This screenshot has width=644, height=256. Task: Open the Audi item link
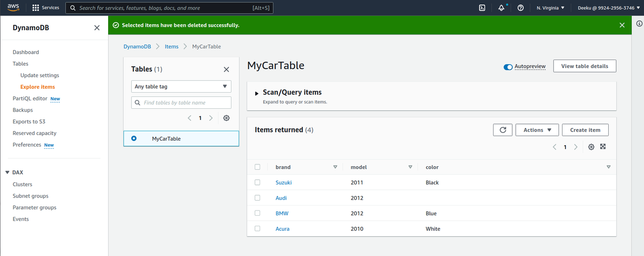281,198
